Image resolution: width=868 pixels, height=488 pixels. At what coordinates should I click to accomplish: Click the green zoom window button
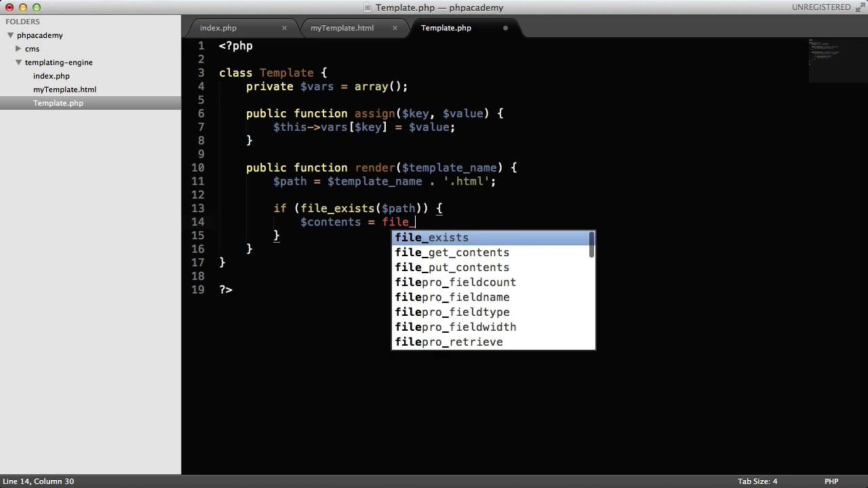pyautogui.click(x=37, y=7)
